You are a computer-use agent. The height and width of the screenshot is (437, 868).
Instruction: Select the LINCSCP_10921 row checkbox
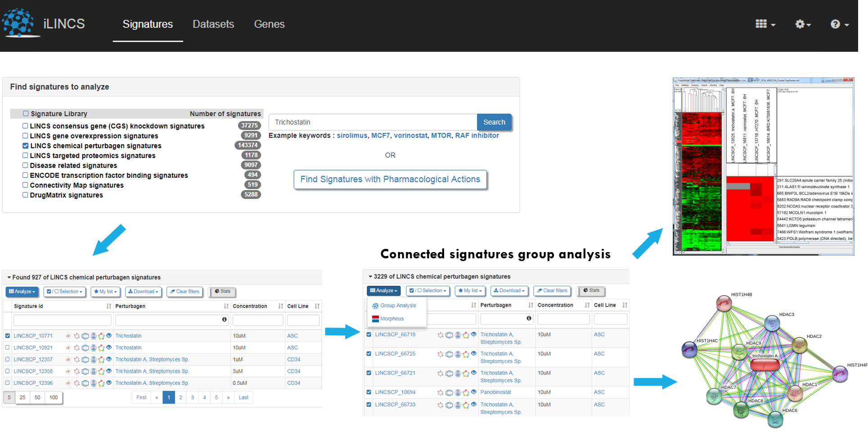[8, 347]
